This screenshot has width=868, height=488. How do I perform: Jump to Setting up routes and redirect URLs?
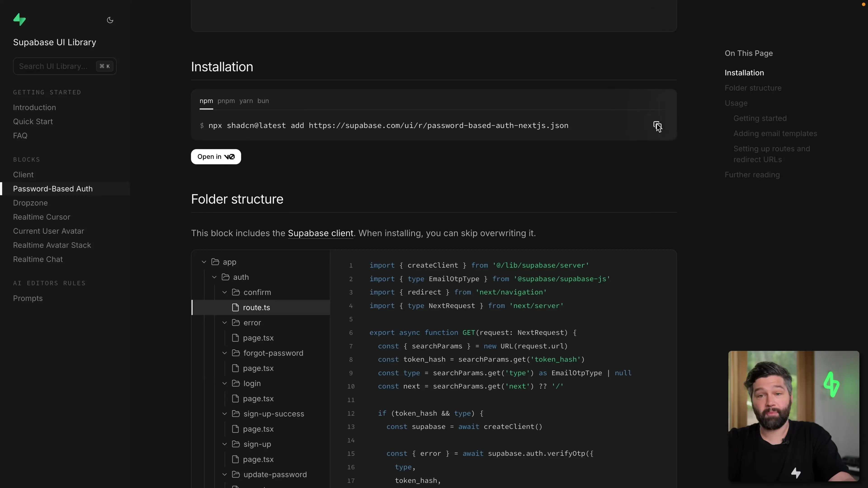(x=772, y=154)
